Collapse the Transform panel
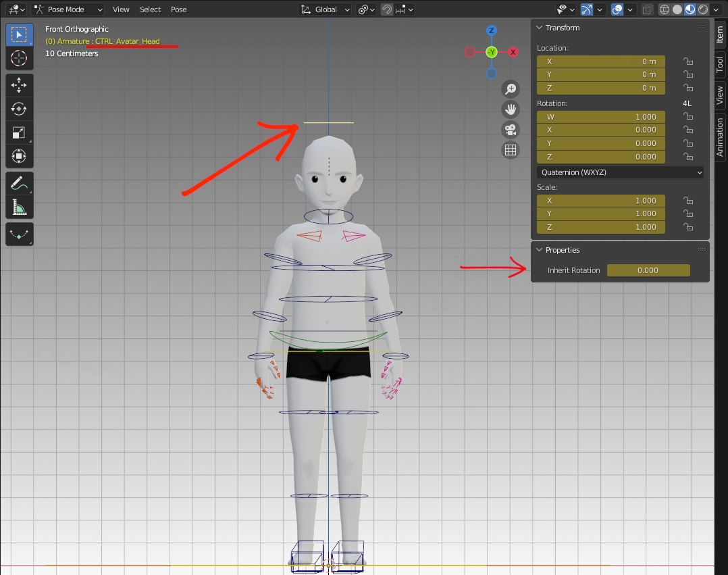 [540, 28]
